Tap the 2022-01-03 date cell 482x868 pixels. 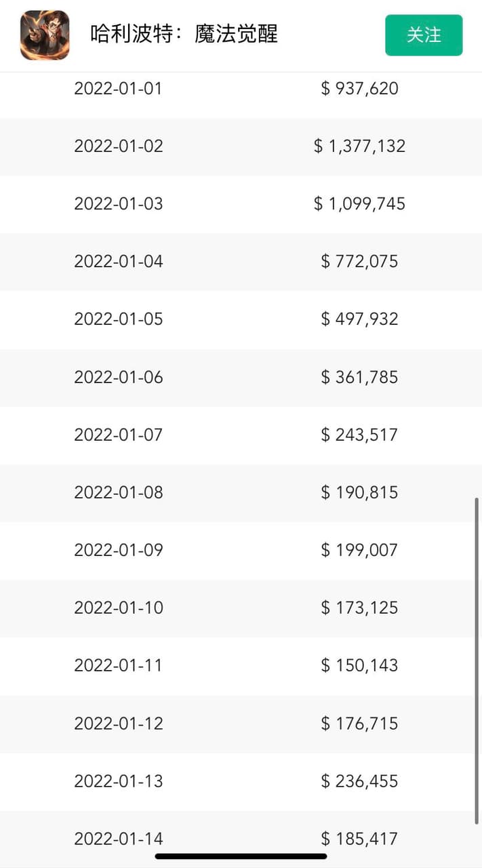pos(118,203)
